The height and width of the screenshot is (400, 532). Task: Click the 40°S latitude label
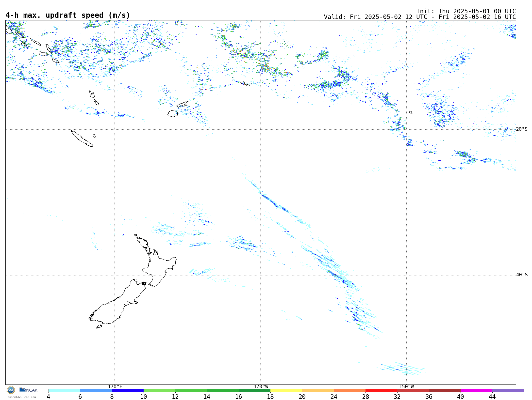[522, 275]
